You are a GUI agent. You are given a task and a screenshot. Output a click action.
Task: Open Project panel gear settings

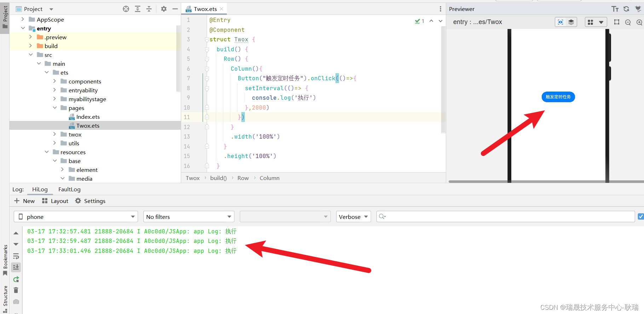coord(163,9)
